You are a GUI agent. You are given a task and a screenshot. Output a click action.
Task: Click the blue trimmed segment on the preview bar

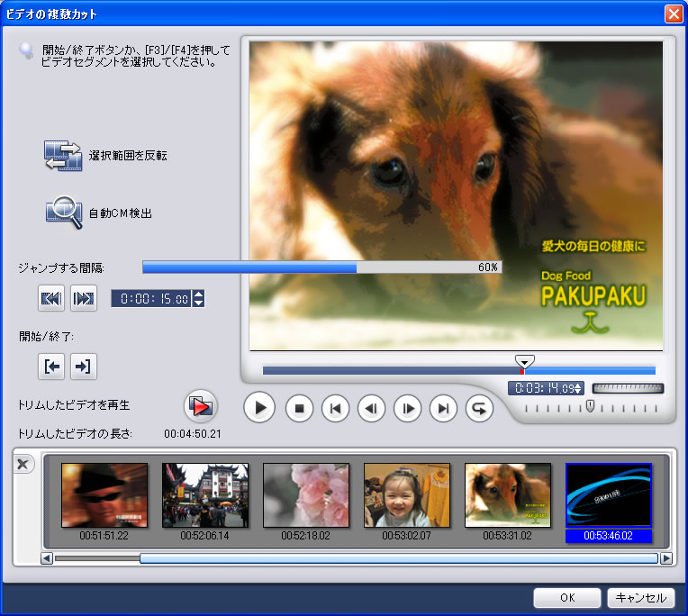point(590,371)
